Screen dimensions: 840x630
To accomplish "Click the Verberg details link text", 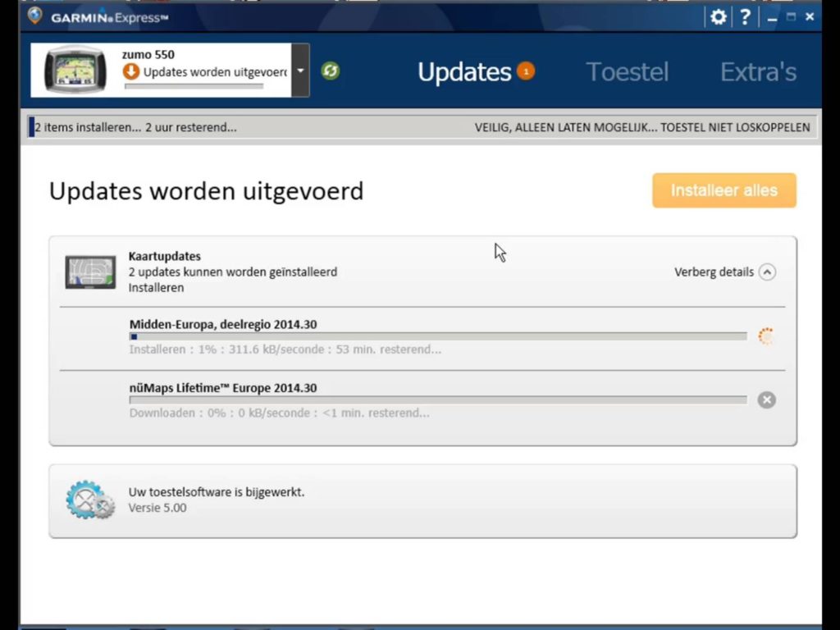I will click(x=714, y=272).
